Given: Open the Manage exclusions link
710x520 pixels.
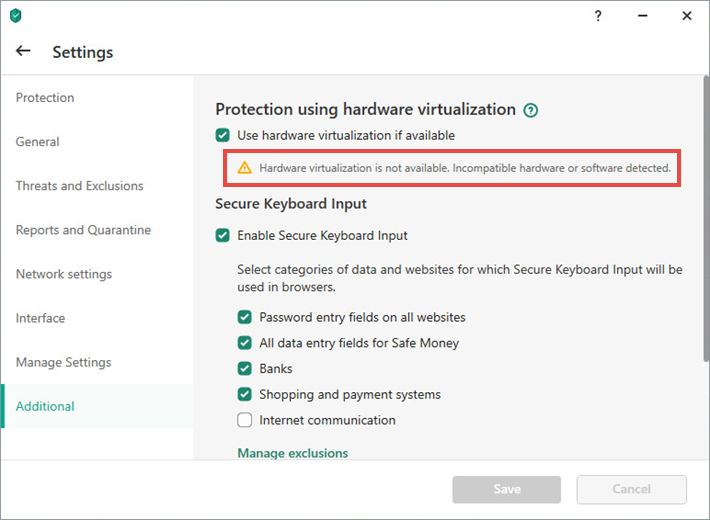Looking at the screenshot, I should pos(292,453).
